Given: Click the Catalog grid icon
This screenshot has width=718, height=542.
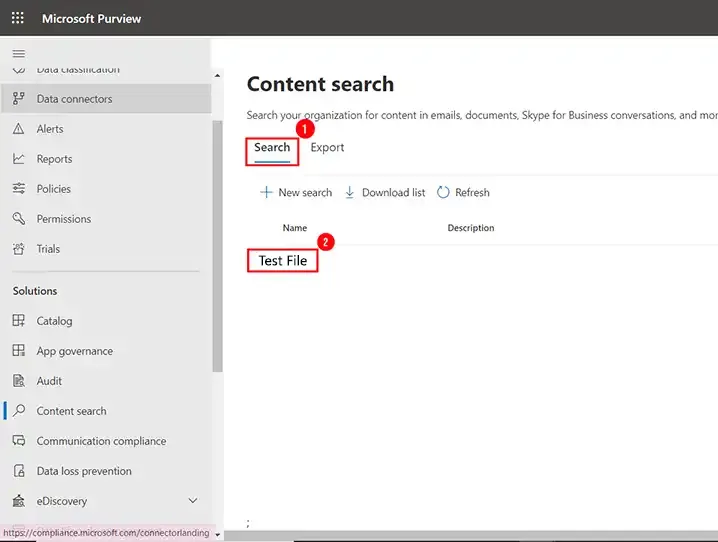Looking at the screenshot, I should pyautogui.click(x=18, y=321).
